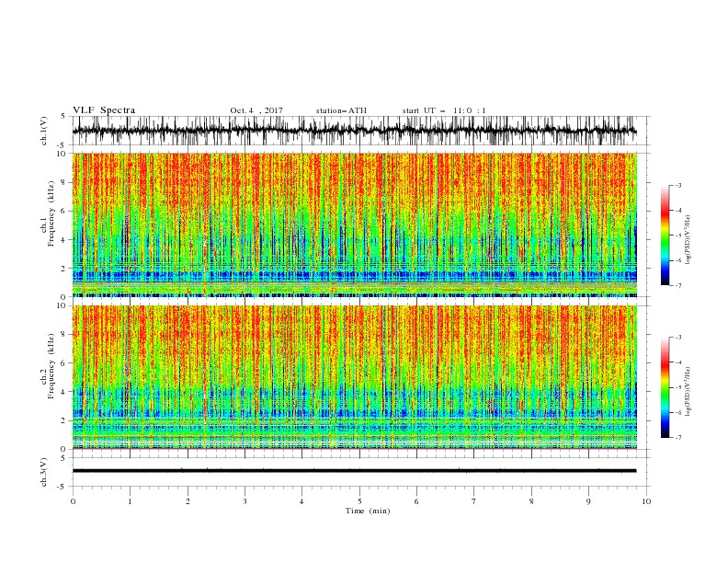Click the ch.1 PSD color scale bar
The width and height of the screenshot is (728, 563).
[665, 236]
